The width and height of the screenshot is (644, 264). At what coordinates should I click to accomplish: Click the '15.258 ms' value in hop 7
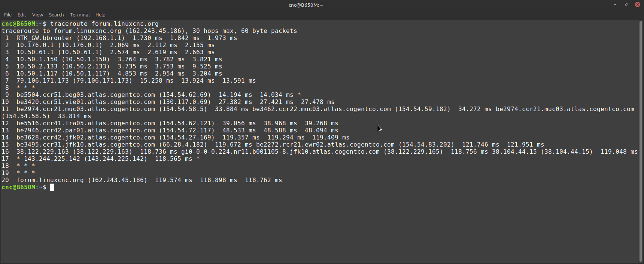157,80
